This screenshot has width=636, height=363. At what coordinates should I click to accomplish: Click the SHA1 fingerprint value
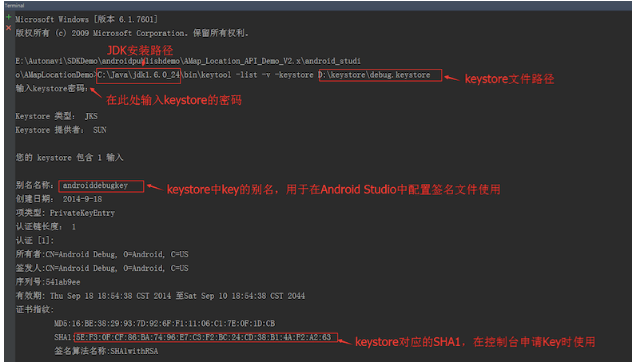click(203, 337)
